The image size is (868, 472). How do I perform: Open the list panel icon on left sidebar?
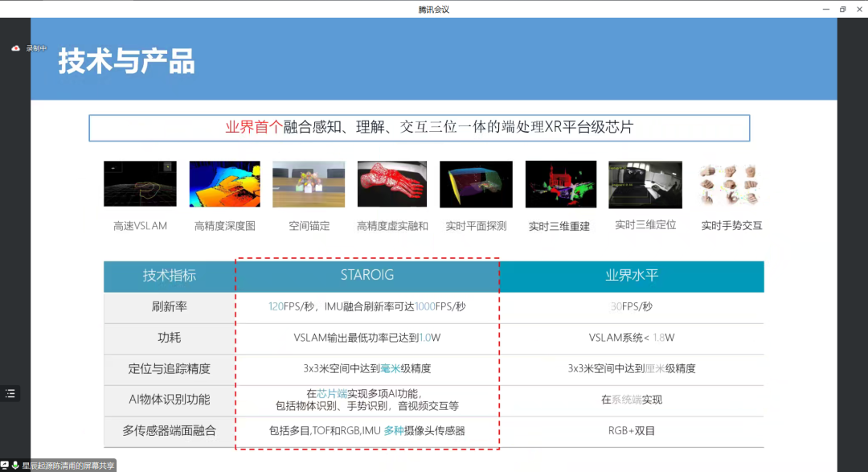click(x=10, y=393)
